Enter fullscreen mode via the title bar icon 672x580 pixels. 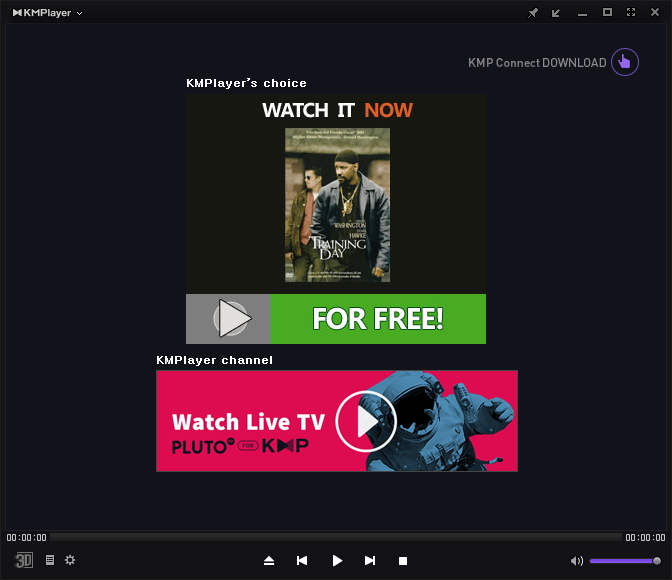click(631, 12)
